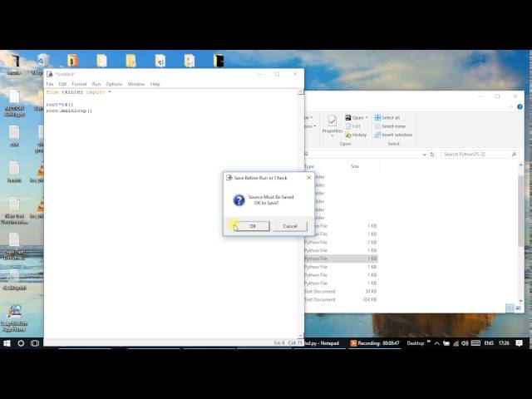Open the File menu in IDLE
The width and height of the screenshot is (532, 399).
click(x=50, y=84)
